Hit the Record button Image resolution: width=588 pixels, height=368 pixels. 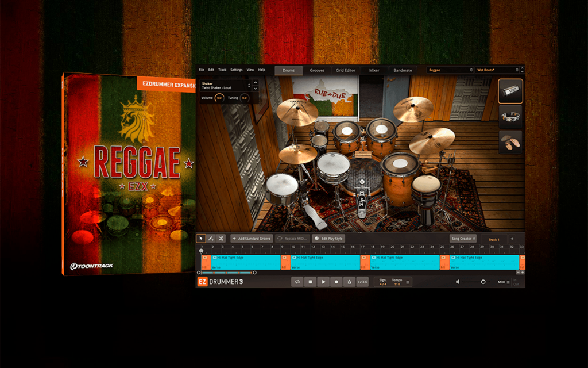click(x=336, y=282)
